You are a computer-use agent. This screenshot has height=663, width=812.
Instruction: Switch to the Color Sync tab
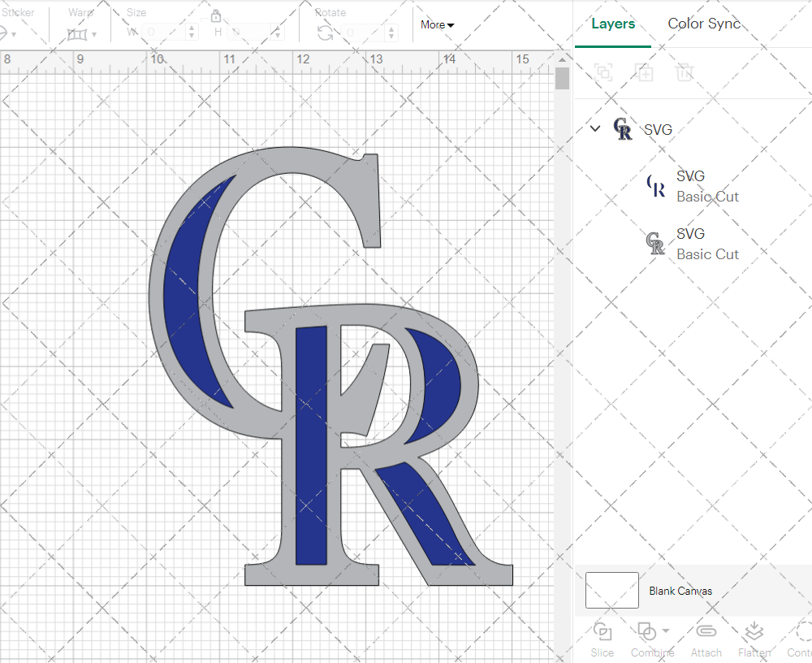704,24
